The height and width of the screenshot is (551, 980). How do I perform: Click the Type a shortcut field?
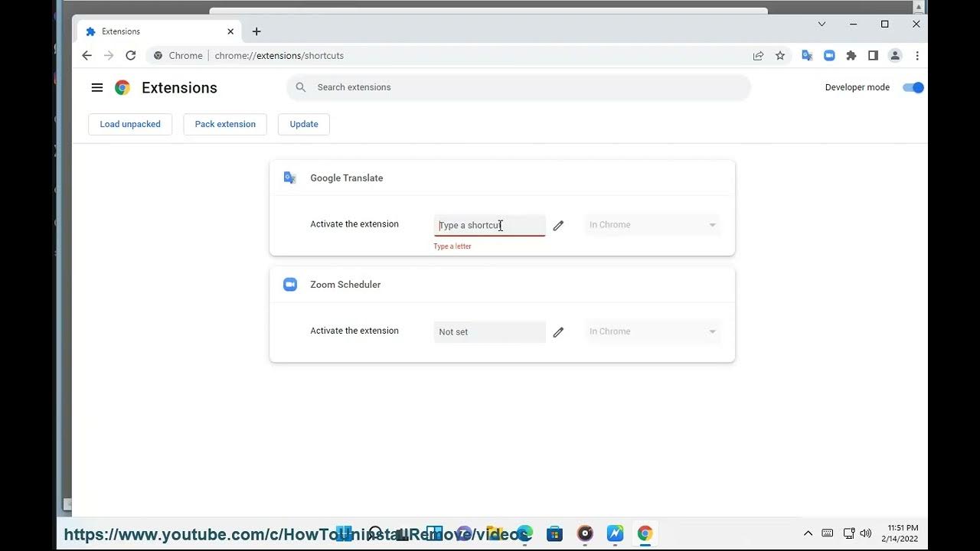point(489,225)
